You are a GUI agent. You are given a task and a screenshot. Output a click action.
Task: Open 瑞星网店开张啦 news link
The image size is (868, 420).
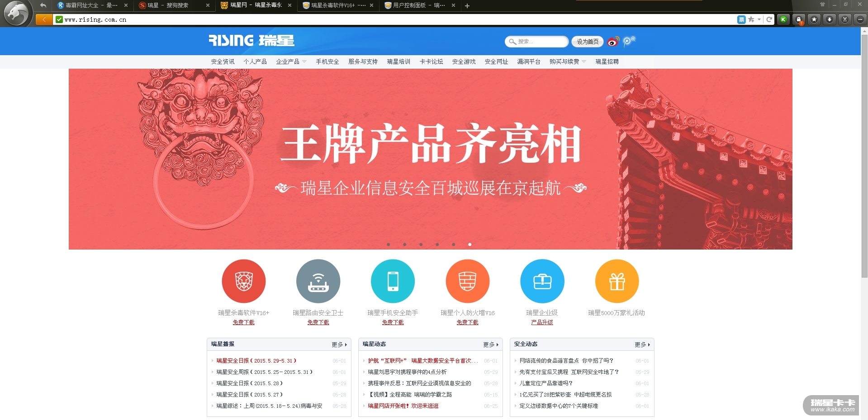(403, 406)
